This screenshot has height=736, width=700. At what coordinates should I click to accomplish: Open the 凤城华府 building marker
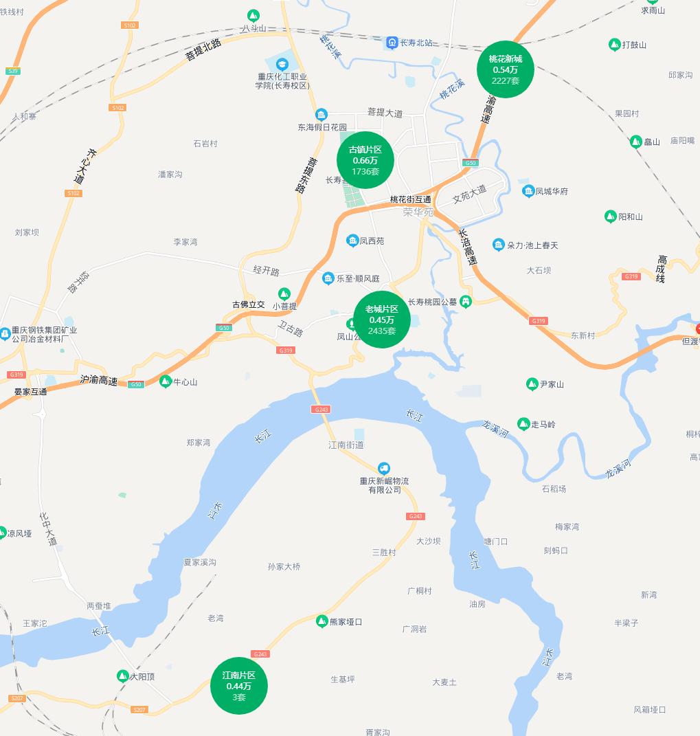528,191
